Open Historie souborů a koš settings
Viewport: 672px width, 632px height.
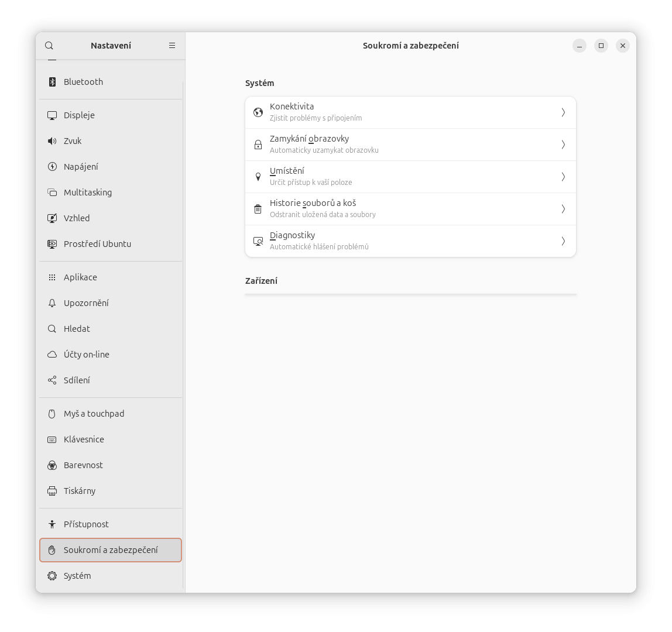point(410,209)
